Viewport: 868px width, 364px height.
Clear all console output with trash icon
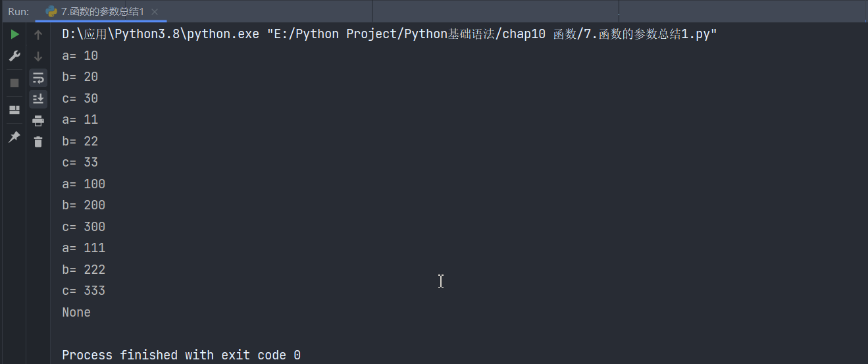coord(38,142)
